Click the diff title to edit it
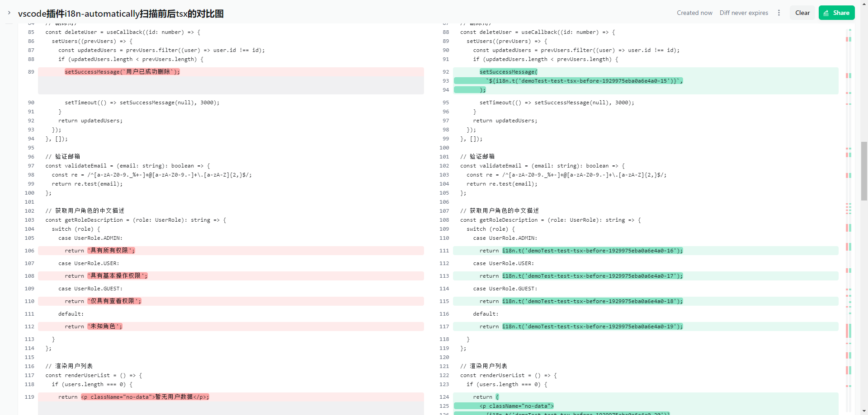868x415 pixels. 121,14
